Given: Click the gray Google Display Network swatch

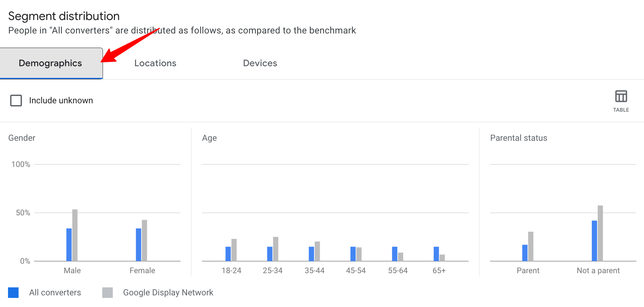Looking at the screenshot, I should [107, 292].
